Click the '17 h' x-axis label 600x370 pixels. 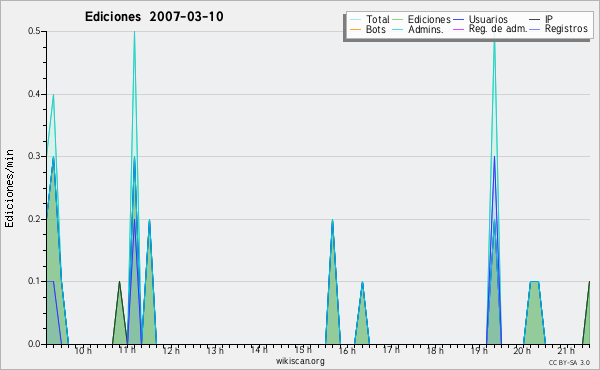391,350
